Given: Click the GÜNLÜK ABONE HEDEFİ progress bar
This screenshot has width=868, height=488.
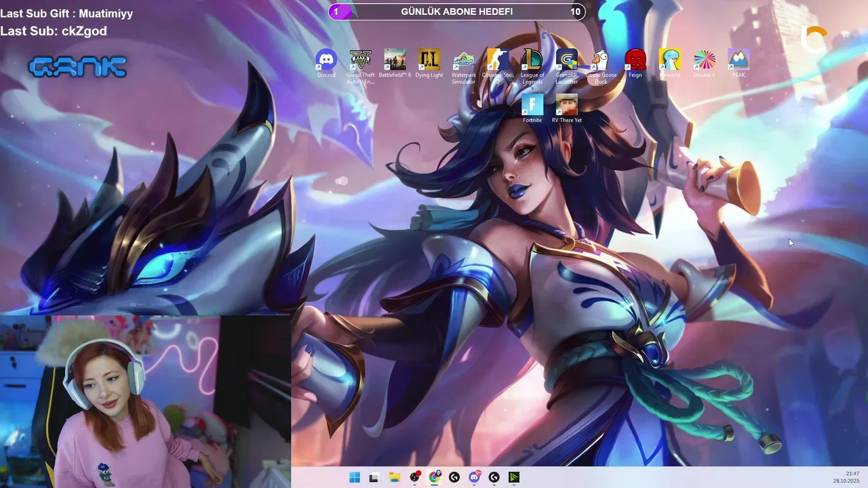Looking at the screenshot, I should point(457,12).
